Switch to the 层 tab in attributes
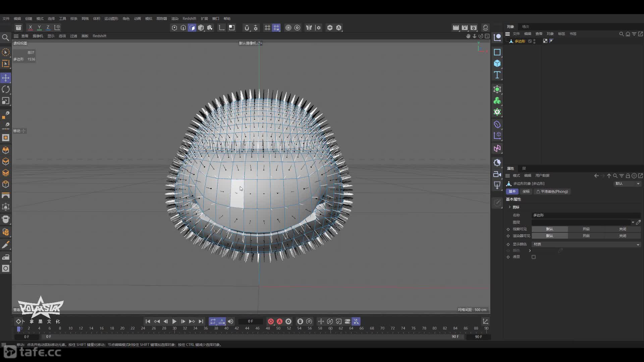Image resolution: width=644 pixels, height=362 pixels. (x=524, y=168)
